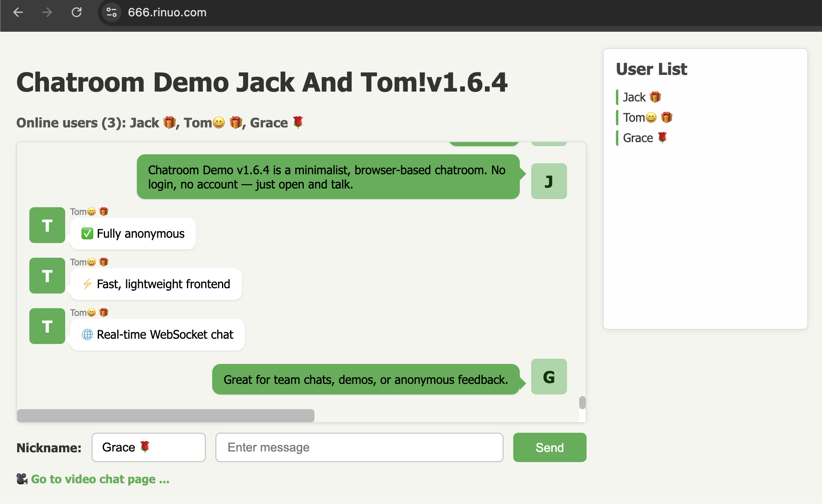This screenshot has width=822, height=504.
Task: Click the Chatroom Demo Jack And Tom!v1.6.4 title
Action: tap(262, 82)
